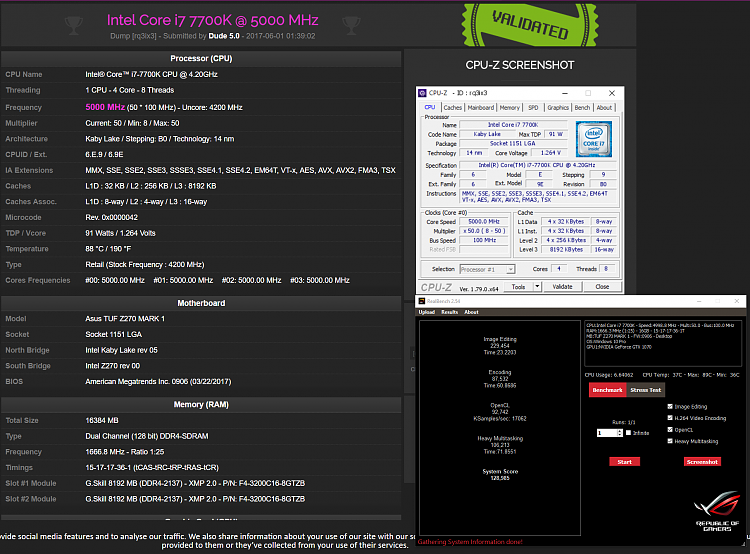Switch to the Caches tab
The height and width of the screenshot is (554, 750).
(452, 108)
